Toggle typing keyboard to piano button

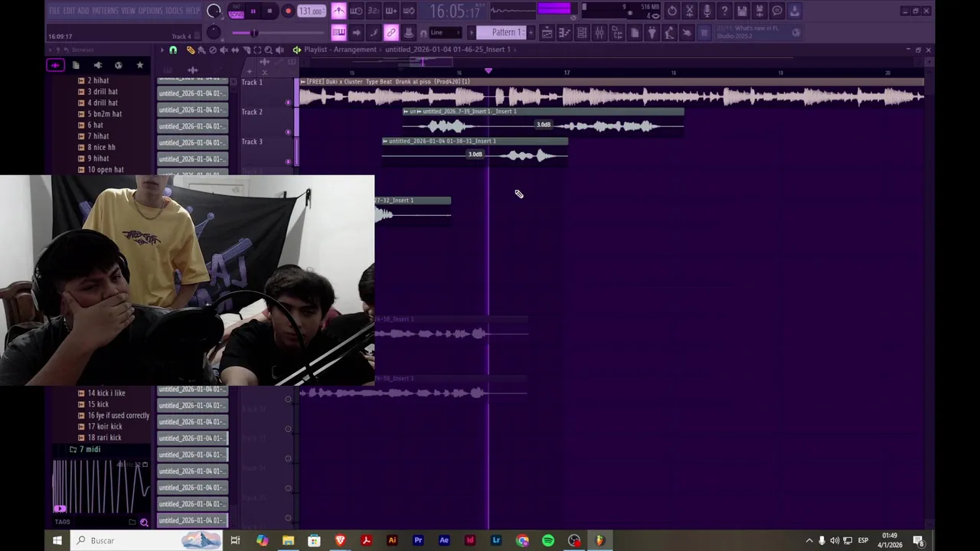click(338, 32)
